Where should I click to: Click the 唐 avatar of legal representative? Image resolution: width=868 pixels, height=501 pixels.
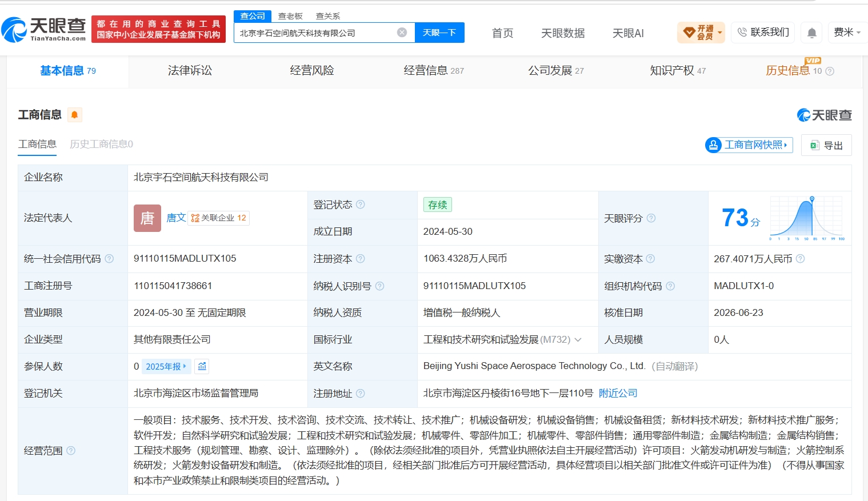(x=147, y=218)
